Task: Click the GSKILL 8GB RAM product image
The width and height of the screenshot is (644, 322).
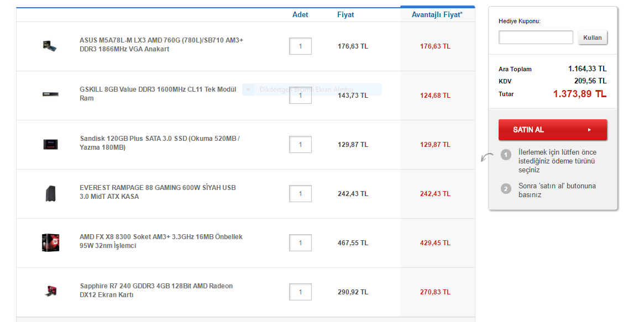Action: pyautogui.click(x=50, y=94)
